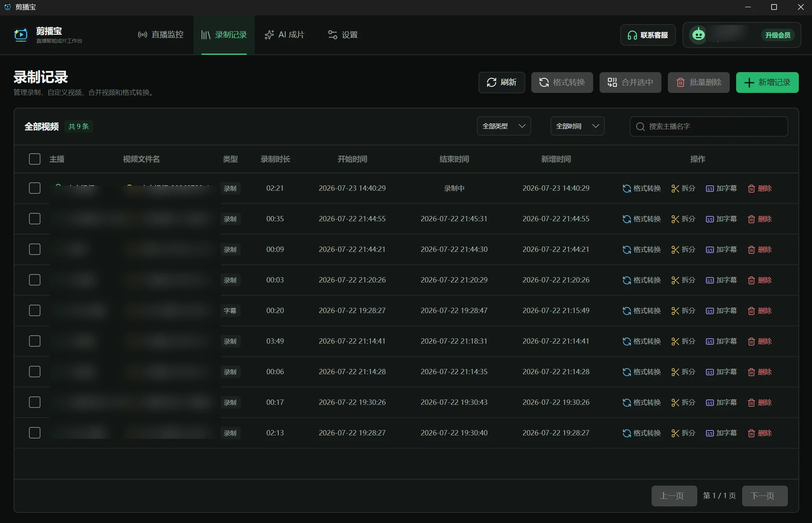812x523 pixels.
Task: Go to the 设置 tab
Action: click(343, 35)
